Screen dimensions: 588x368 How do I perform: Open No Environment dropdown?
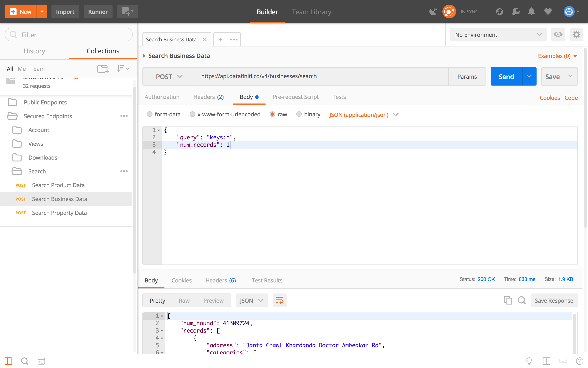[x=498, y=34]
